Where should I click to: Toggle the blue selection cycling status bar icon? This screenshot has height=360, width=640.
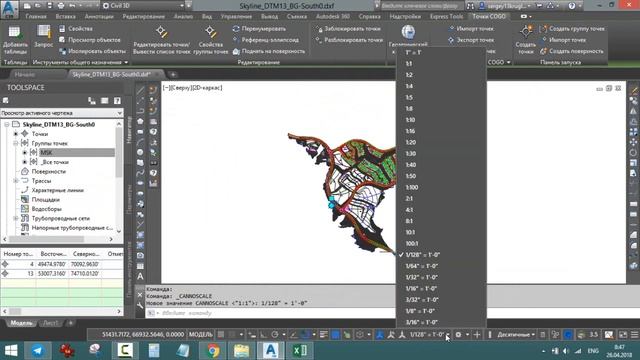335,335
